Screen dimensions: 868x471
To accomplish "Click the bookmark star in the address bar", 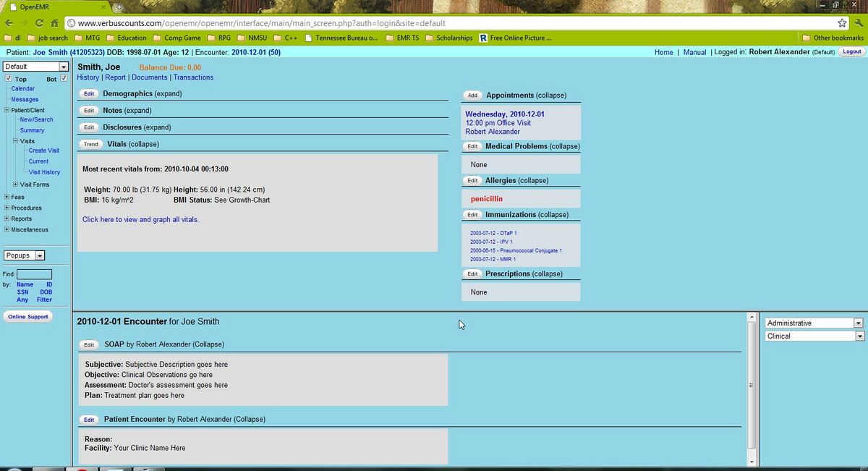I will pyautogui.click(x=841, y=22).
